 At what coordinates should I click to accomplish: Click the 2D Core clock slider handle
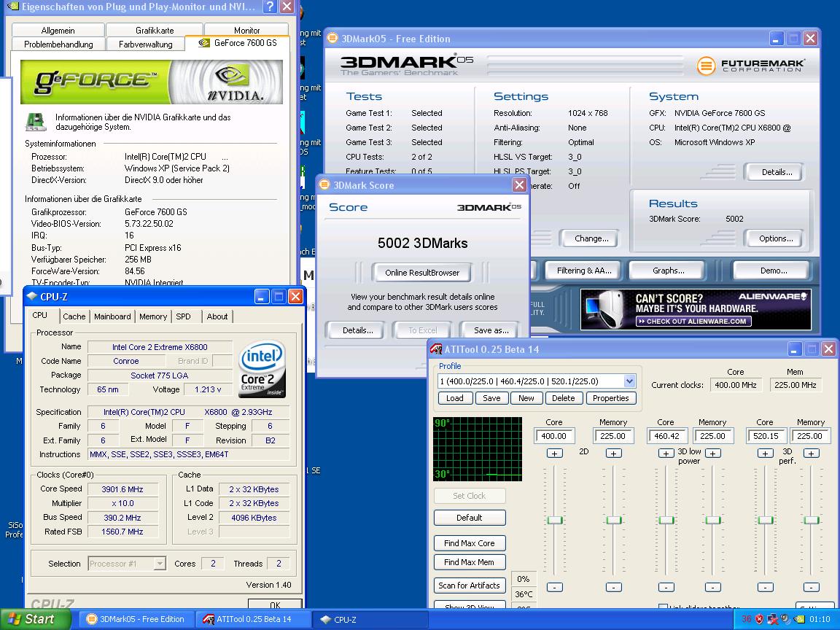[x=554, y=520]
